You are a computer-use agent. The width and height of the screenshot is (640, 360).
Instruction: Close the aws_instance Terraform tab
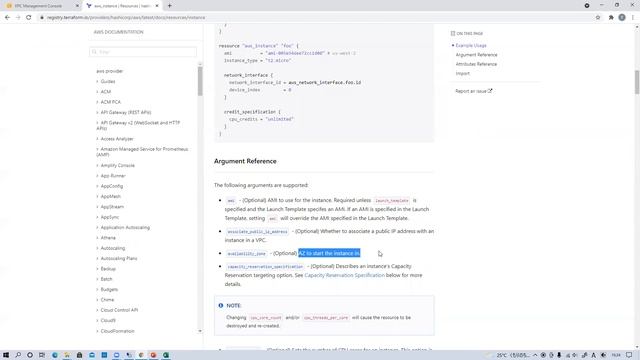(157, 6)
